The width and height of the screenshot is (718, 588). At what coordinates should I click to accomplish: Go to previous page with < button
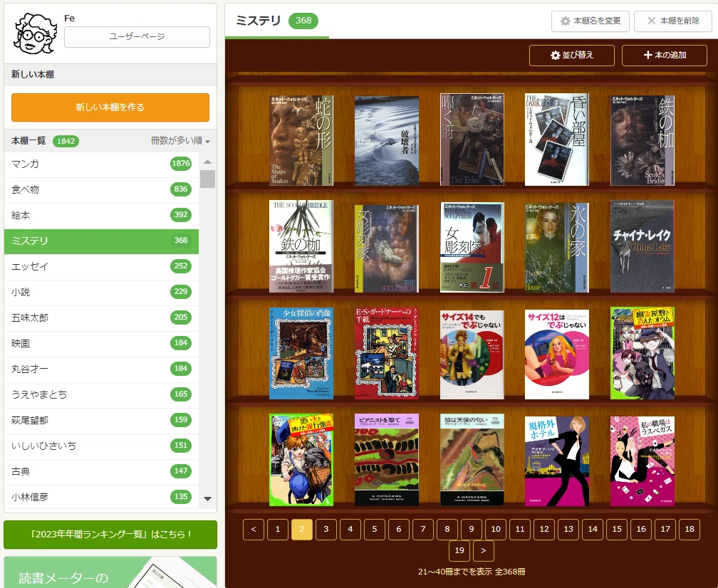[x=254, y=530]
